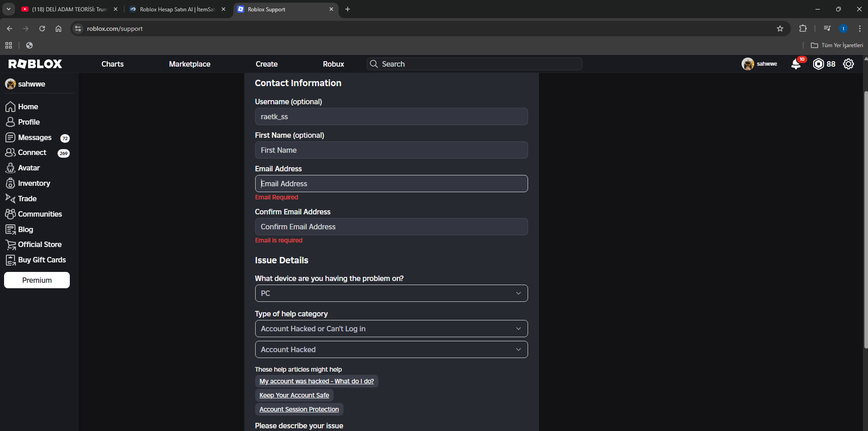Viewport: 868px width, 431px height.
Task: Open the browser home page
Action: (x=58, y=29)
